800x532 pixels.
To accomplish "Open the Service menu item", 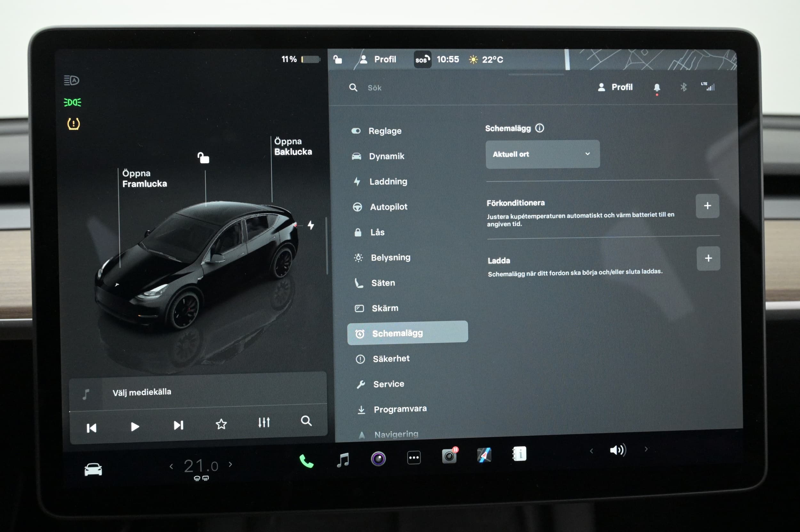I will tap(380, 384).
